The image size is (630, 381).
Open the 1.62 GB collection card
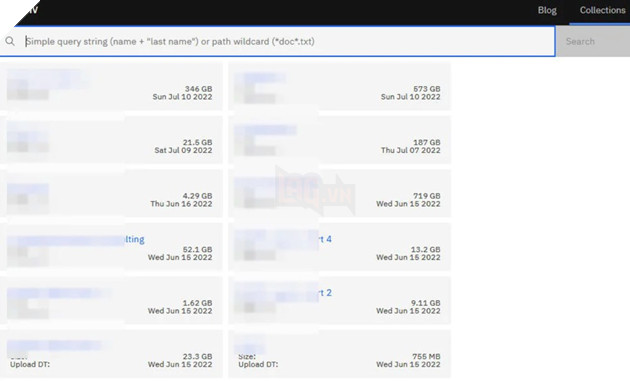click(111, 300)
